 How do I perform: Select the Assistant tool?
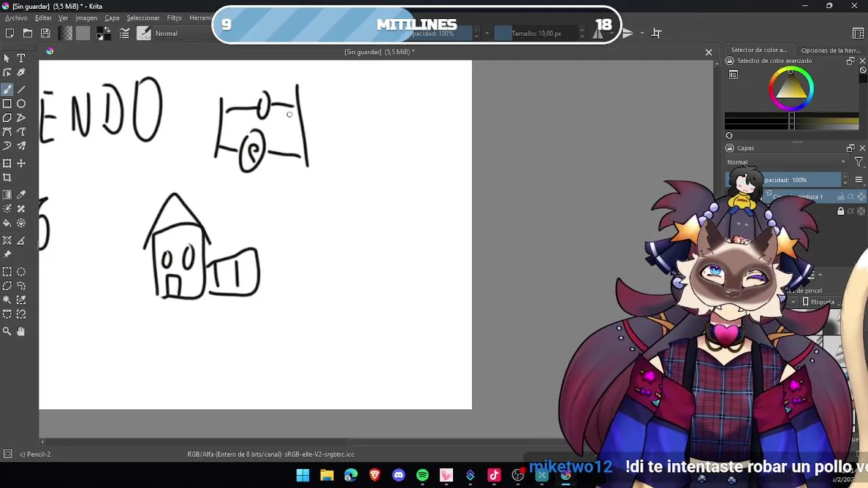[7, 240]
